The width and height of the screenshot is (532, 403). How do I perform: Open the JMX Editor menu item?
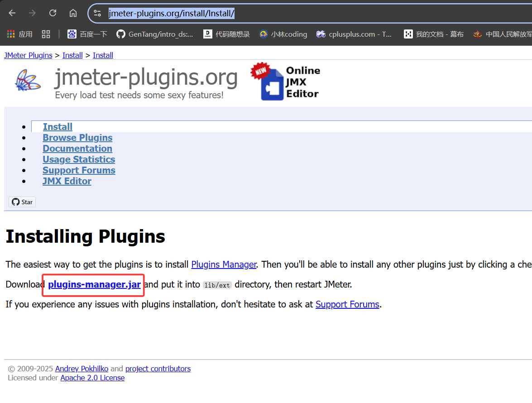tap(67, 181)
